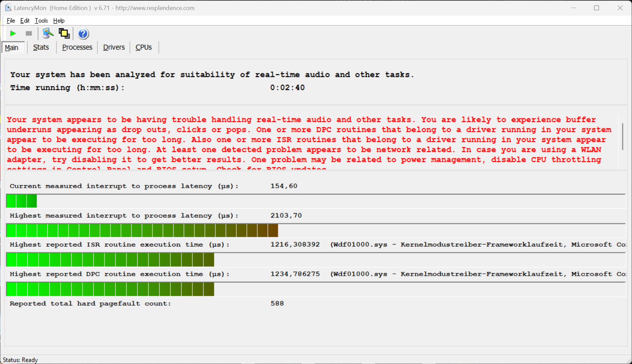Start monitoring with the green play button

[x=13, y=33]
